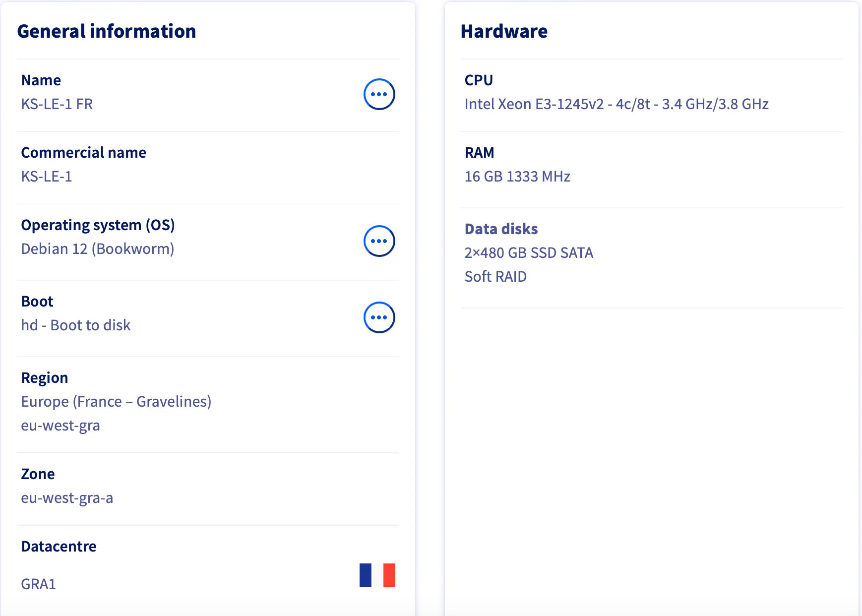Click the hd - Boot to disk value
The image size is (862, 616).
76,325
